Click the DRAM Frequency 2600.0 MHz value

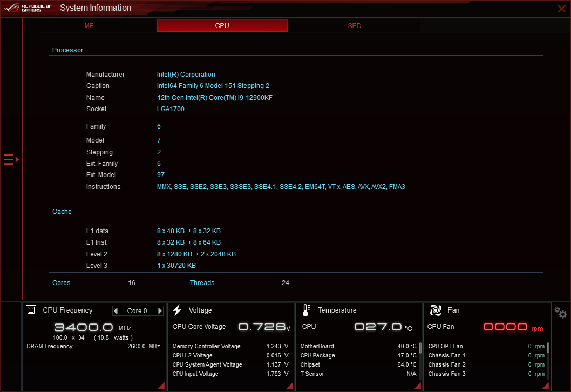pyautogui.click(x=144, y=346)
